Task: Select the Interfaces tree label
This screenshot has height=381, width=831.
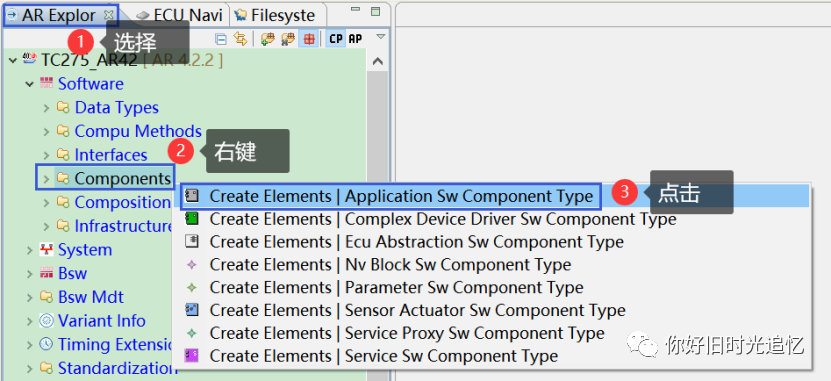Action: click(111, 155)
